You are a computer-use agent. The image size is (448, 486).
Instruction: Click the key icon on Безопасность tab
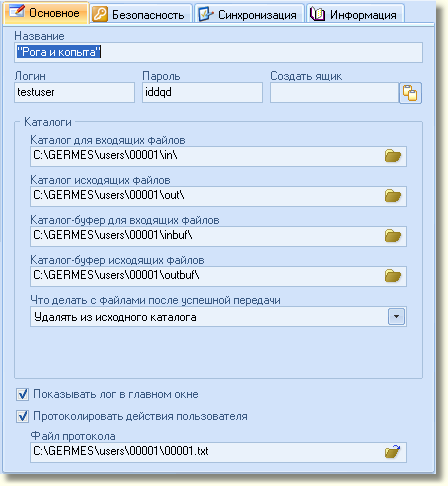pyautogui.click(x=100, y=14)
